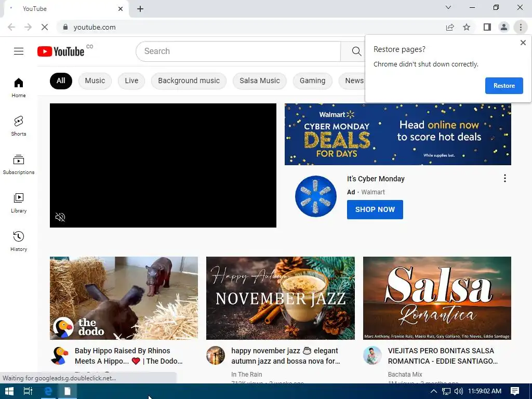Open a new Chrome tab
Image resolution: width=532 pixels, height=399 pixels.
140,9
